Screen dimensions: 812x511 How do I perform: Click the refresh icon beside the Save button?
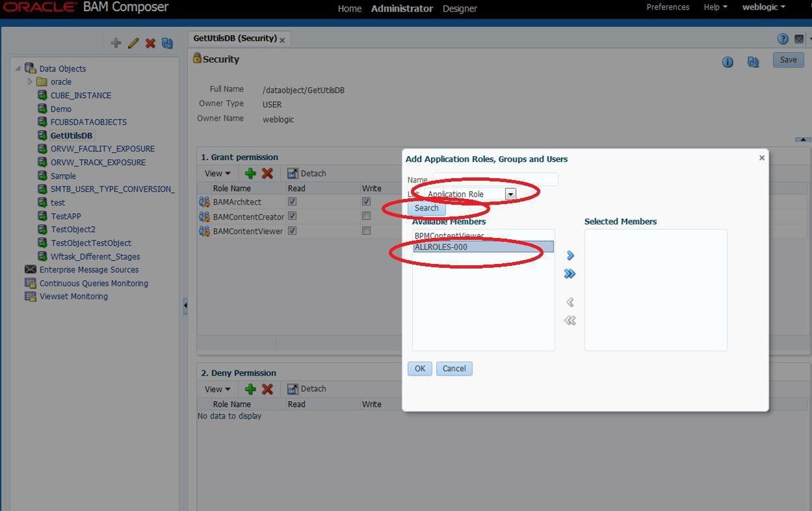[753, 62]
